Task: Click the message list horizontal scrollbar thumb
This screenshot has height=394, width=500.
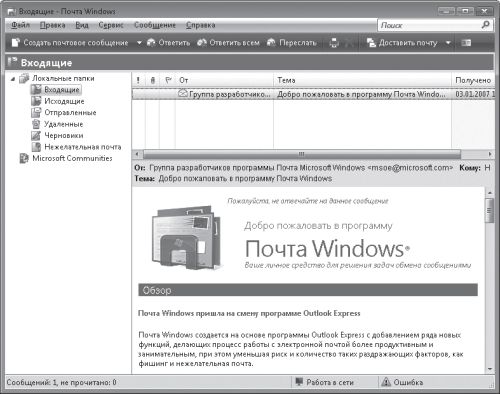Action: (x=302, y=154)
